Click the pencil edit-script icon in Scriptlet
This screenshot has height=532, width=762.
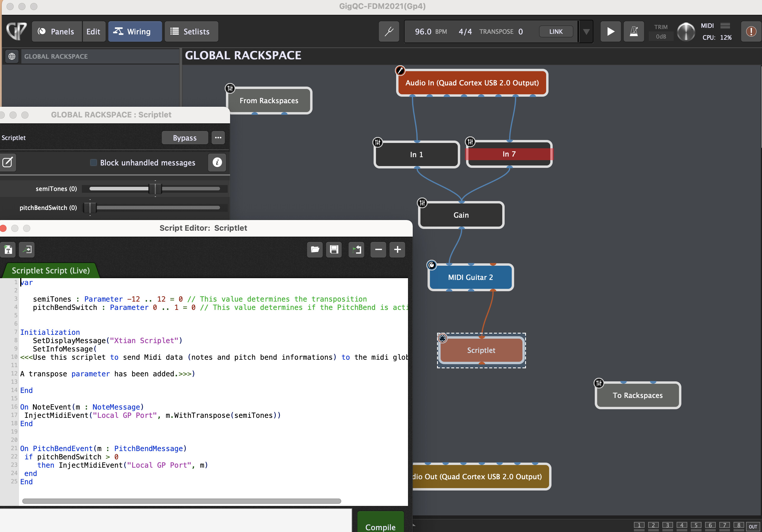pyautogui.click(x=7, y=162)
